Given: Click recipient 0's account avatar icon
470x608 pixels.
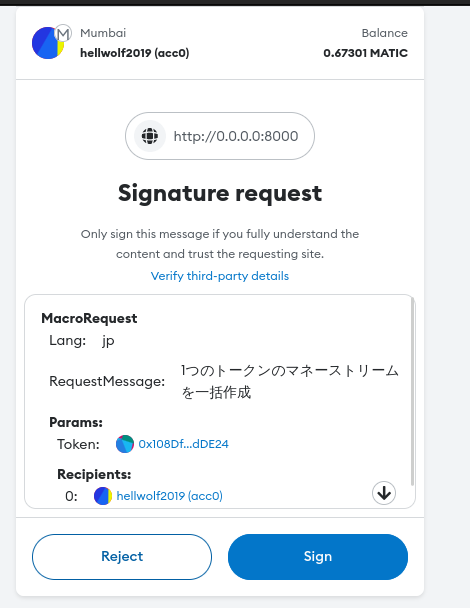Looking at the screenshot, I should pyautogui.click(x=103, y=496).
